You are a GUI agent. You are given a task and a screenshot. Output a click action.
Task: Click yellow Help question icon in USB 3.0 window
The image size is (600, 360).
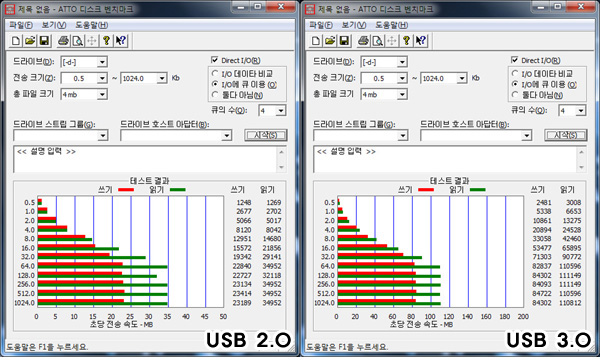click(406, 41)
